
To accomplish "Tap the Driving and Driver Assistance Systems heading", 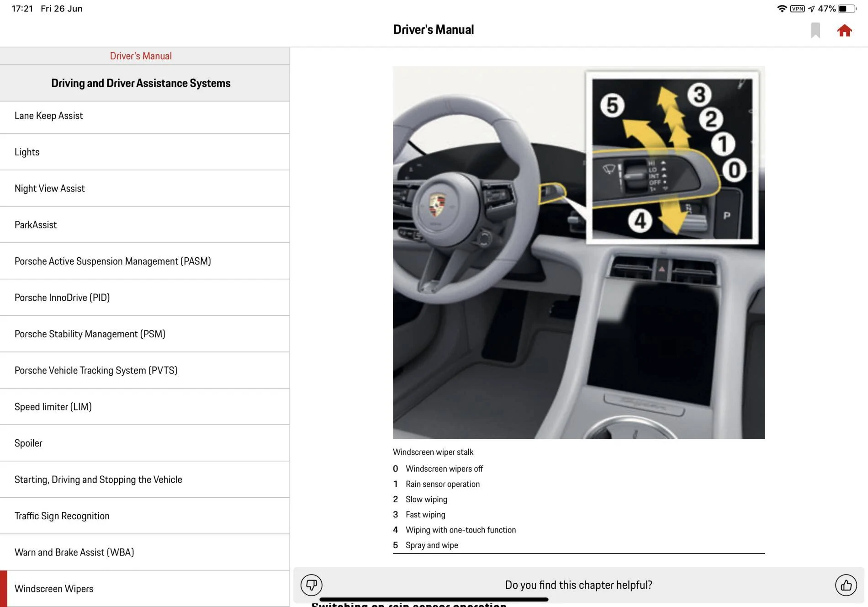I will coord(141,83).
